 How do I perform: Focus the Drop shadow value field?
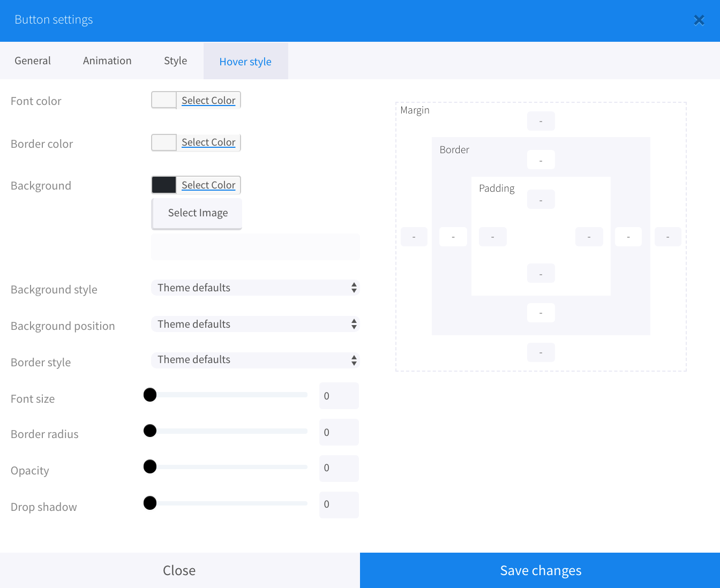[339, 504]
